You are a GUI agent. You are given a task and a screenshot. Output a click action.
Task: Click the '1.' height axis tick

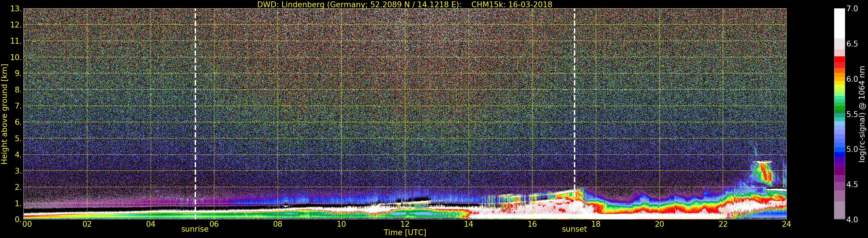click(x=18, y=203)
